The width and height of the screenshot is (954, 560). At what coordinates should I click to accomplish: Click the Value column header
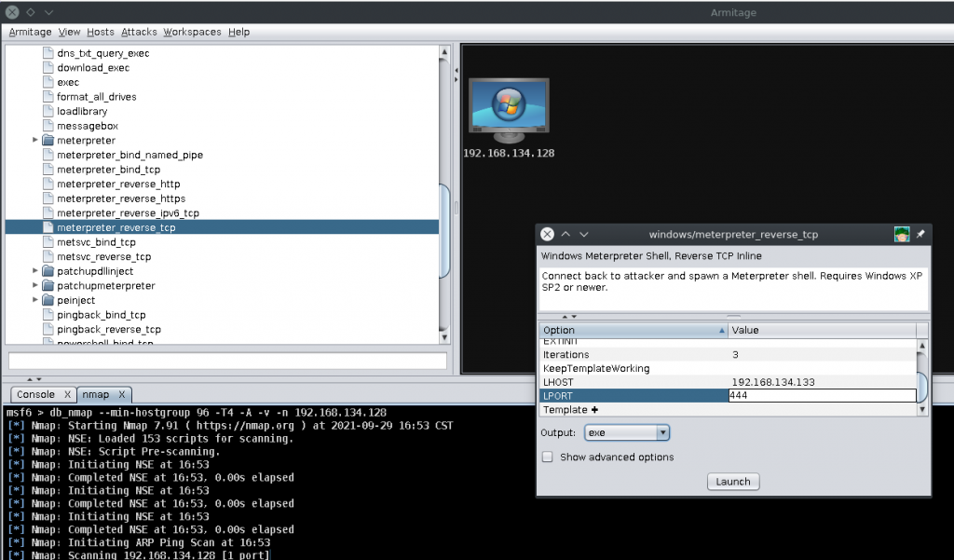point(822,330)
